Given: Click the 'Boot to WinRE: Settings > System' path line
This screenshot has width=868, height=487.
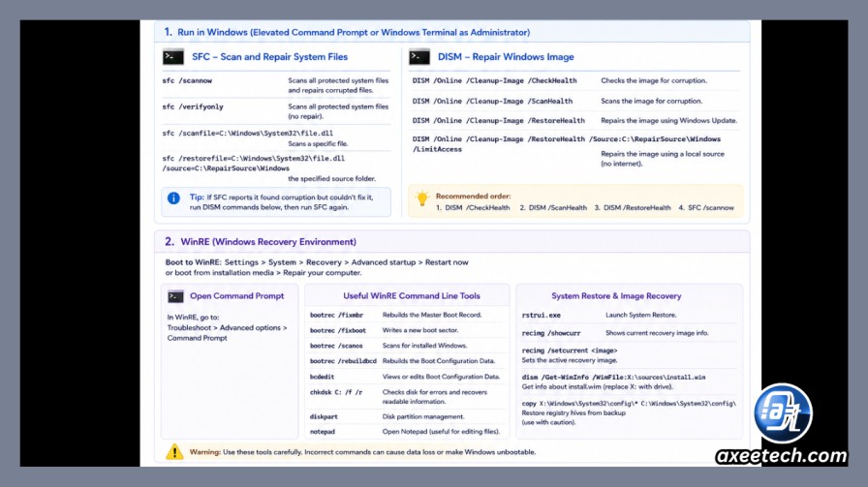Looking at the screenshot, I should coord(317,262).
